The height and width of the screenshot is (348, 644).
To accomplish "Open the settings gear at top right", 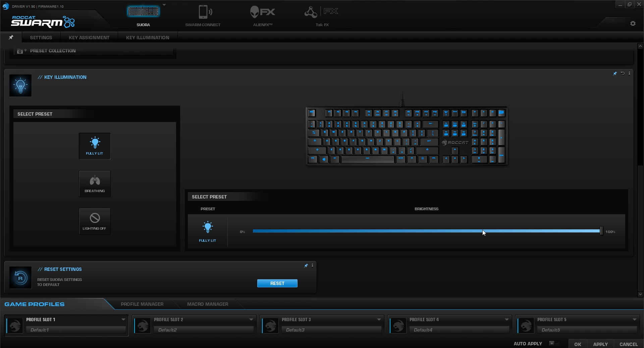I will pos(633,23).
